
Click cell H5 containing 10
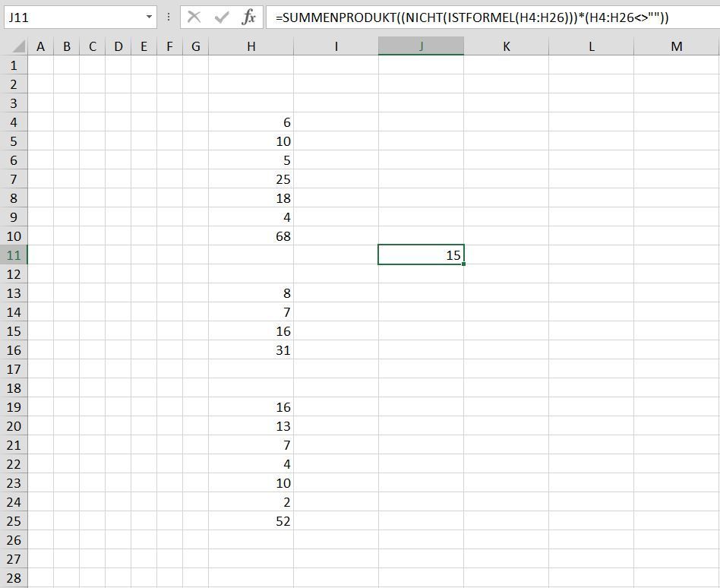pyautogui.click(x=251, y=141)
